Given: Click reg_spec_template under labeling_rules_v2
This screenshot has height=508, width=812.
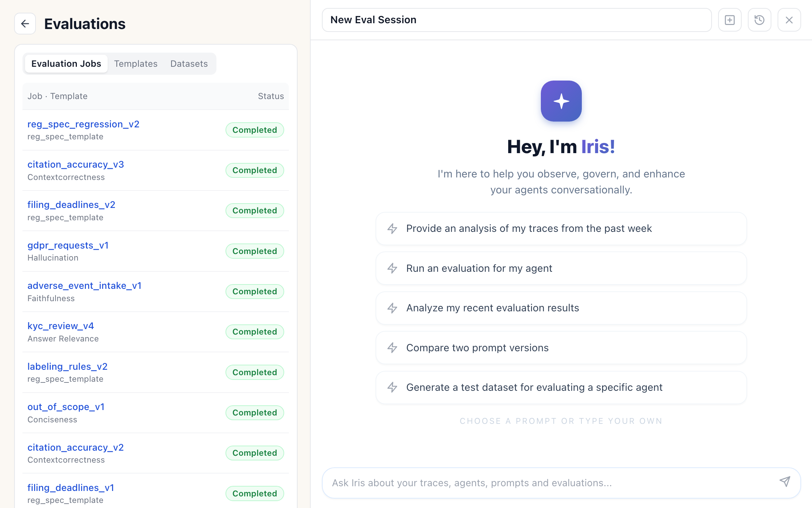Looking at the screenshot, I should click(x=65, y=379).
